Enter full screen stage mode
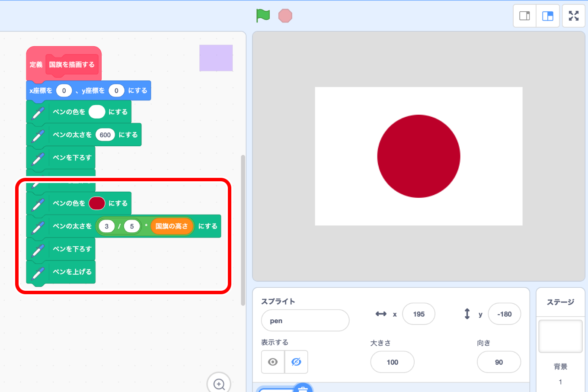 (x=573, y=16)
